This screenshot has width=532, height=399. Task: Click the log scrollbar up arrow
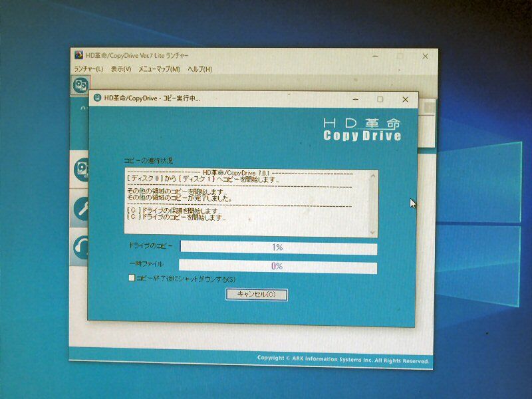373,176
